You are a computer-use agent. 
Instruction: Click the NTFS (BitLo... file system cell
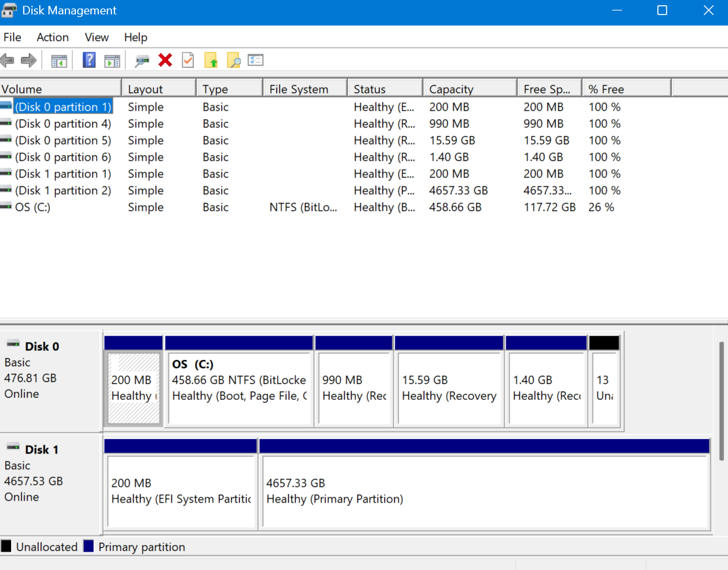(x=303, y=207)
